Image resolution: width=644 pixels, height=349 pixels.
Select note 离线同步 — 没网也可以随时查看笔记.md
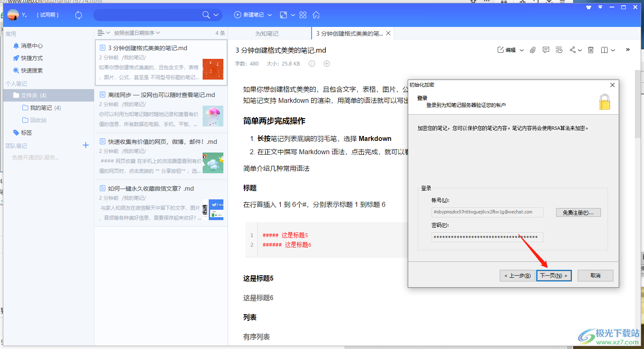161,109
